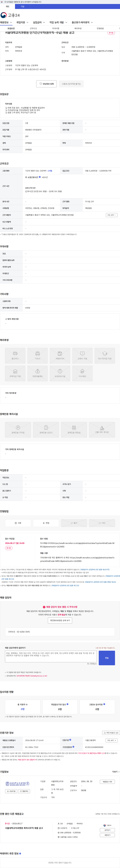Click 입사보기 on the other posting
Image resolution: width=120 pixels, height=868 pixels.
[x=107, y=830]
